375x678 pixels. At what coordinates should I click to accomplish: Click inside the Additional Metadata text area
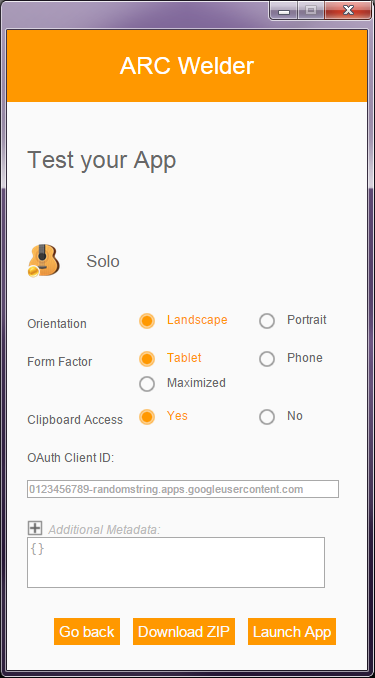pyautogui.click(x=176, y=563)
